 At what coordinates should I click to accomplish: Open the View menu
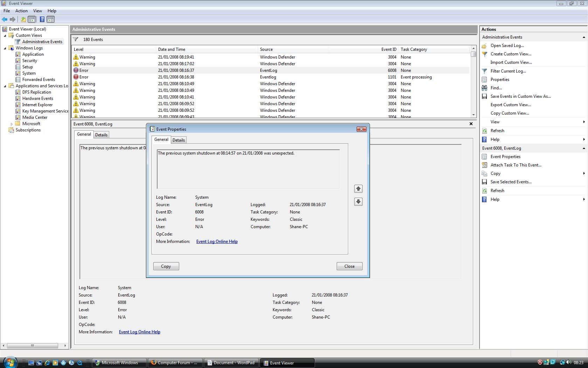(37, 11)
